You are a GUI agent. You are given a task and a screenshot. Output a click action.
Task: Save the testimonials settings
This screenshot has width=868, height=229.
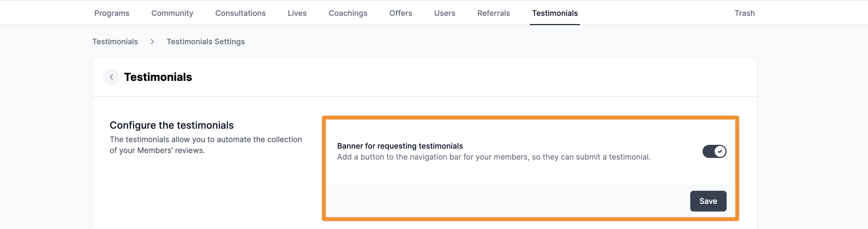tap(708, 201)
